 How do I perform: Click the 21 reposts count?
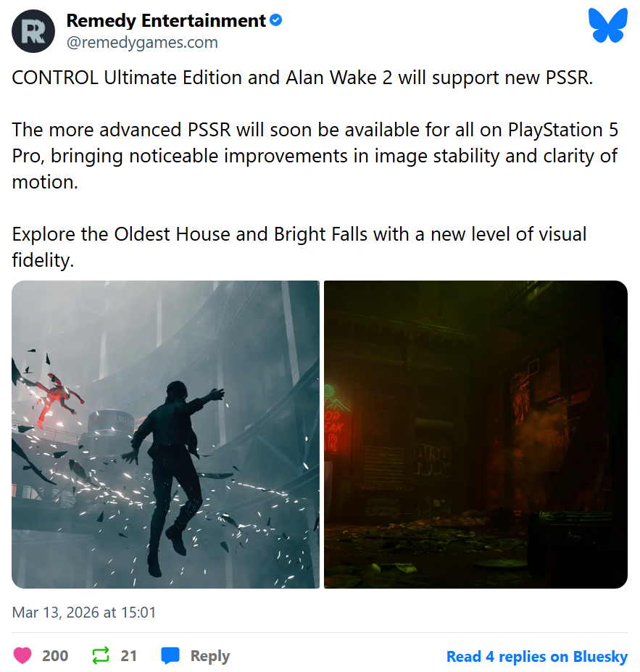(x=128, y=656)
